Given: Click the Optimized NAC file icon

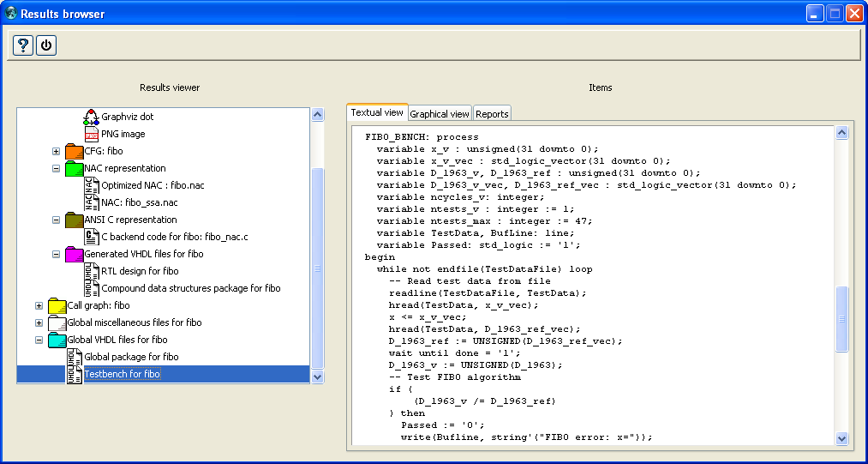Looking at the screenshot, I should point(92,185).
